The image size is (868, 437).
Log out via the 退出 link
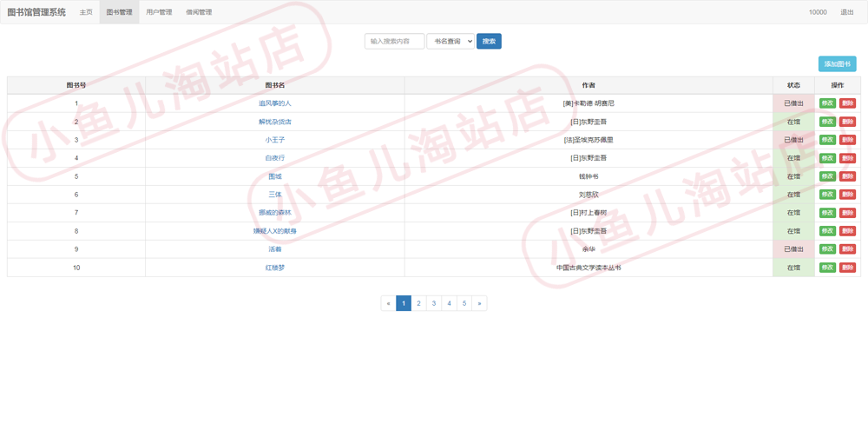(x=847, y=12)
